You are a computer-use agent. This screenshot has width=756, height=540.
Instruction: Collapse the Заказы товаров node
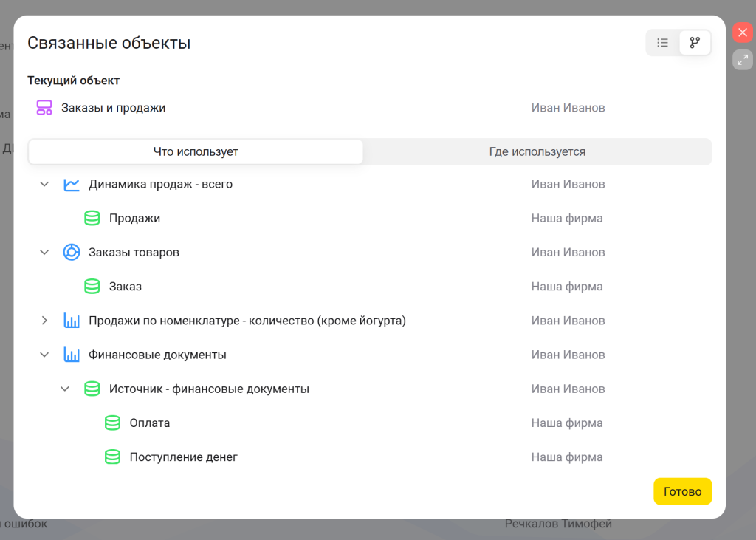point(44,253)
